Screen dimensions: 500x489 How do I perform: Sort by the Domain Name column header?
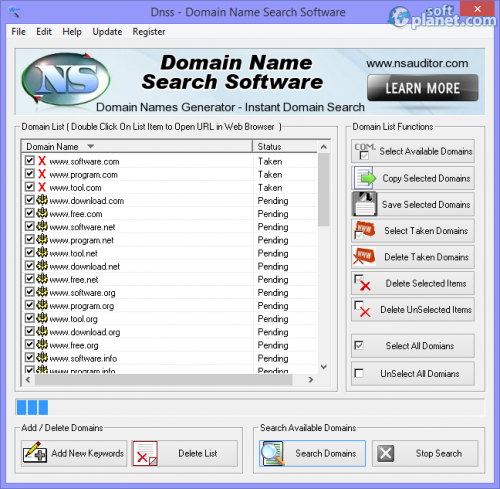pyautogui.click(x=137, y=147)
